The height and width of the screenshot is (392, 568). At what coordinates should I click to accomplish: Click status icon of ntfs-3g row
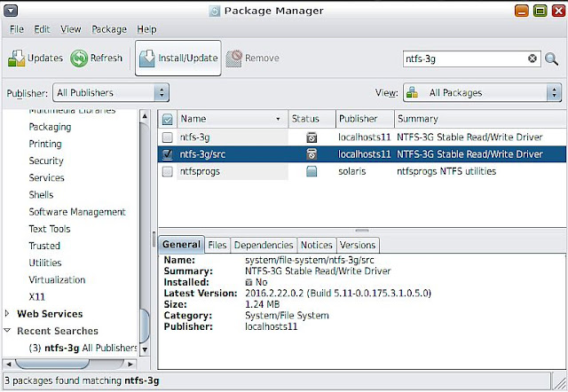(x=312, y=137)
